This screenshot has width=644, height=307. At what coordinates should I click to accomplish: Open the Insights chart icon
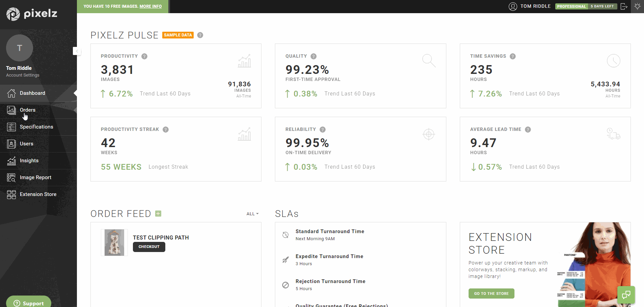[11, 161]
